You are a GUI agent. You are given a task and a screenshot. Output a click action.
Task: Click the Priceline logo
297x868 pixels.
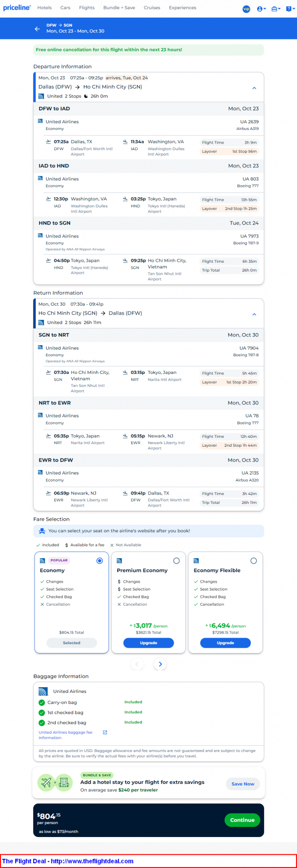pos(17,8)
